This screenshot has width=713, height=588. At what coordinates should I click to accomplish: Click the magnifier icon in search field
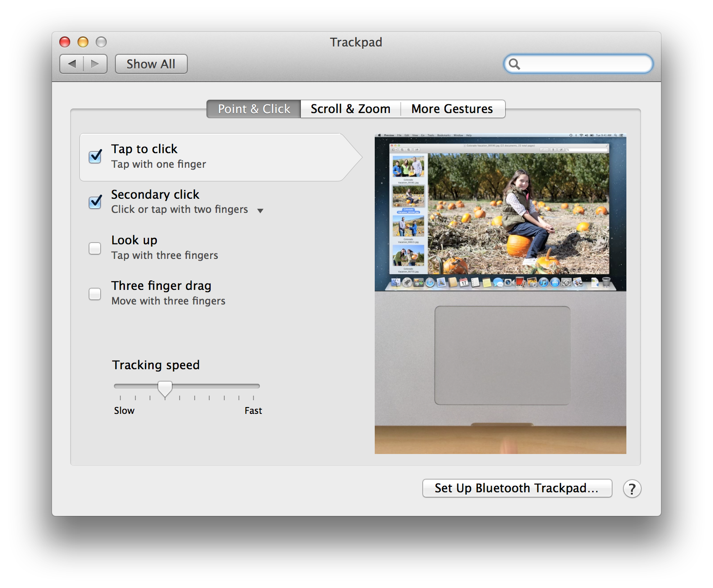pos(514,64)
